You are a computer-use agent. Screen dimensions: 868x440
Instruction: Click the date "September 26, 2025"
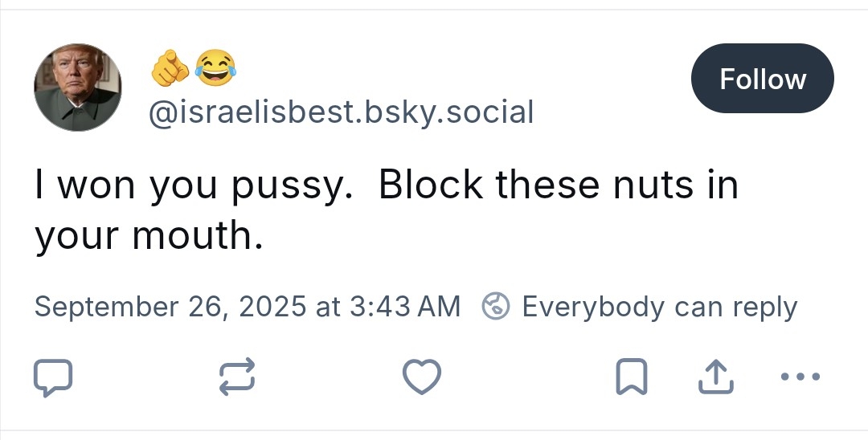point(170,306)
